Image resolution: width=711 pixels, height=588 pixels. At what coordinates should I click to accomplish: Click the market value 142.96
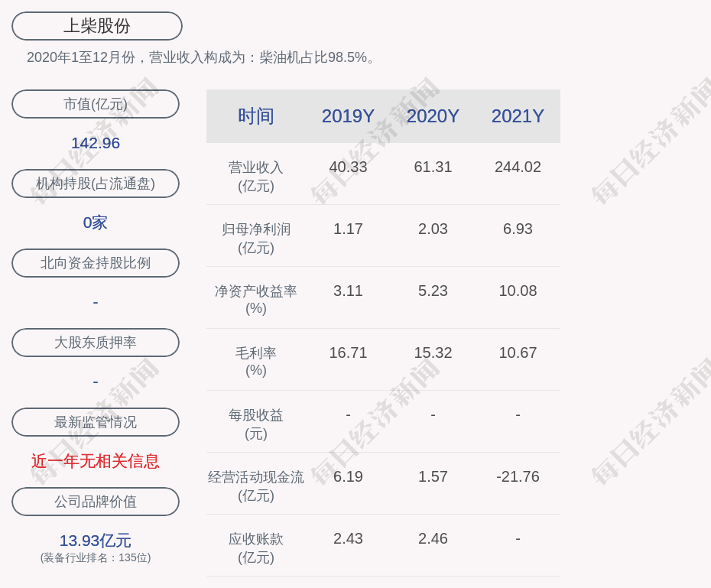[96, 143]
